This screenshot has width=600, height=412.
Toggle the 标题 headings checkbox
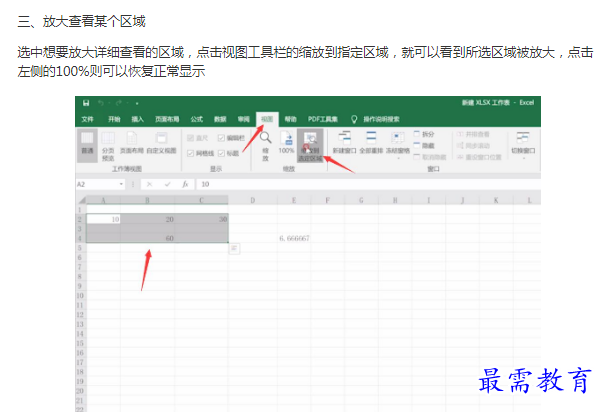221,153
